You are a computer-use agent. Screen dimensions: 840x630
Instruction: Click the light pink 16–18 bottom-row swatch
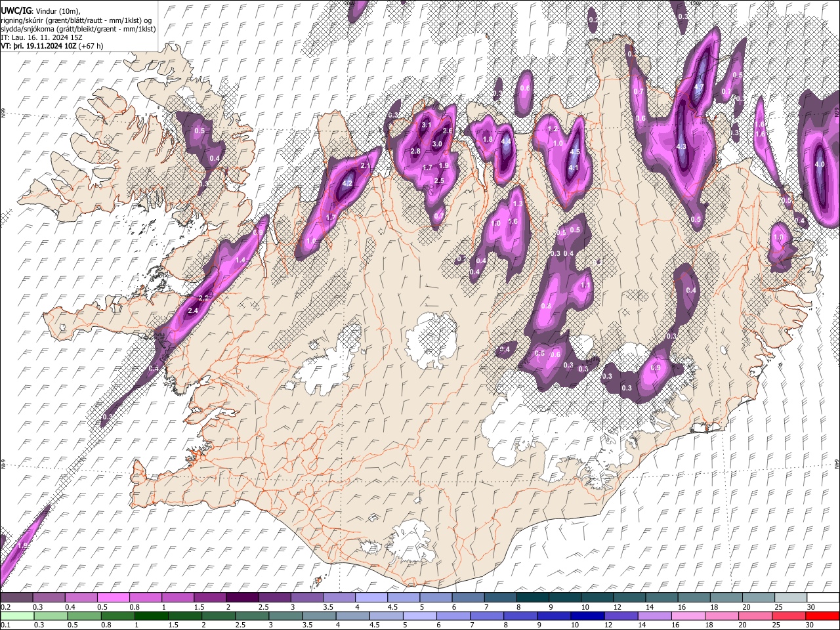[x=688, y=616]
